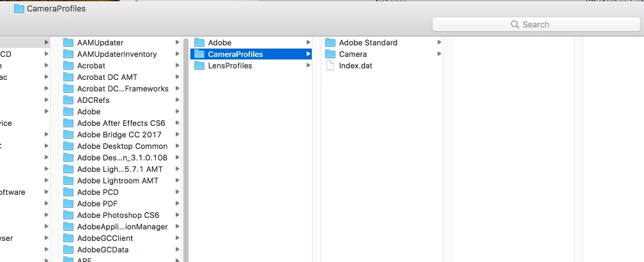Click the LensProfiles folder icon
The height and width of the screenshot is (262, 644).
199,65
